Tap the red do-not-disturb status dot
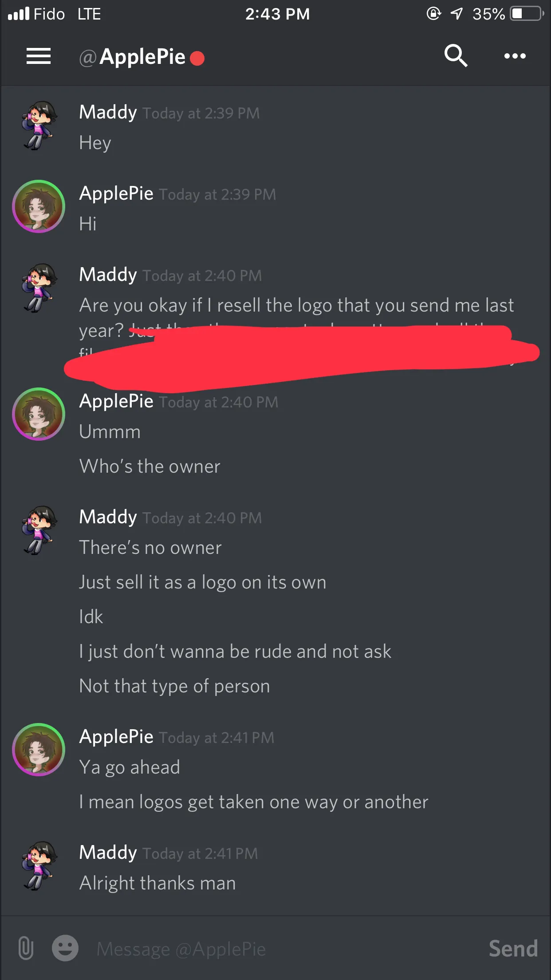Screen dimensions: 551x980 pyautogui.click(x=197, y=58)
